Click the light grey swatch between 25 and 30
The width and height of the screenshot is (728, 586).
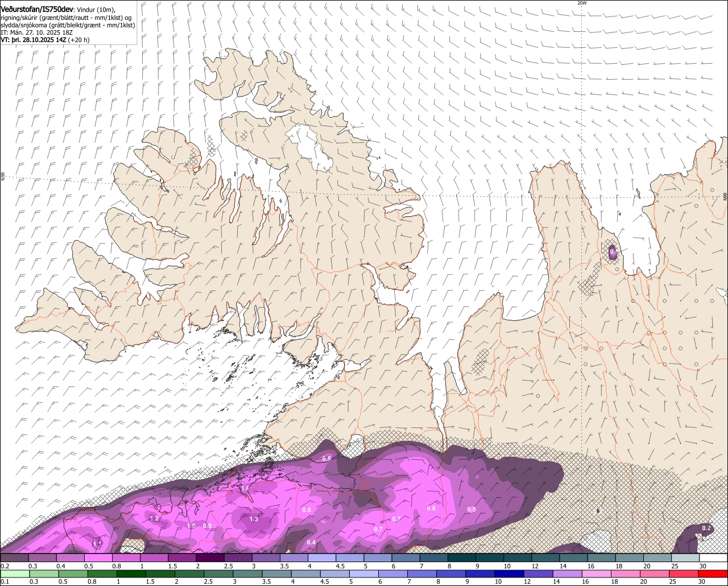point(685,558)
